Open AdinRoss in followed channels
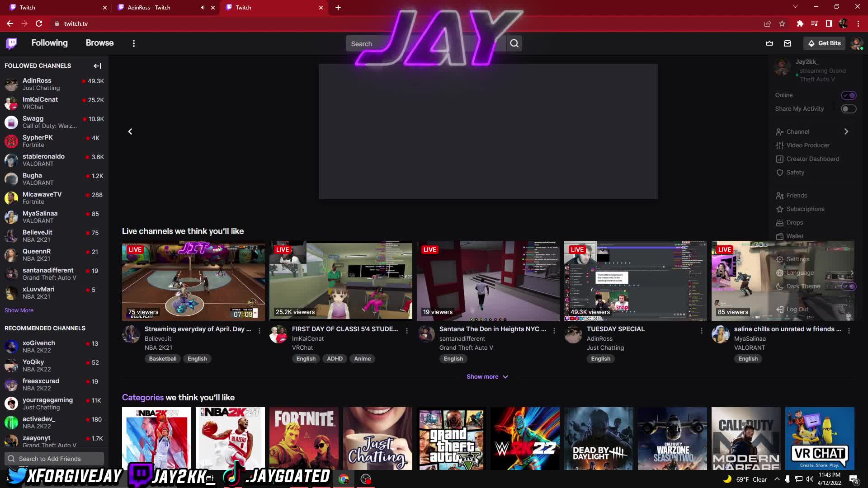This screenshot has height=488, width=868. [x=54, y=84]
